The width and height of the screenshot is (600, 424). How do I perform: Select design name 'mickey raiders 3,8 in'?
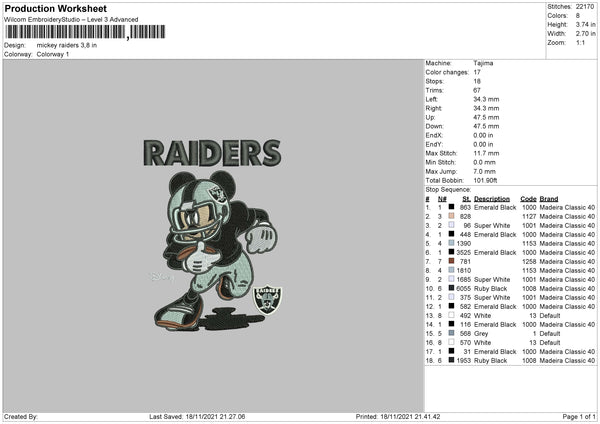click(67, 45)
